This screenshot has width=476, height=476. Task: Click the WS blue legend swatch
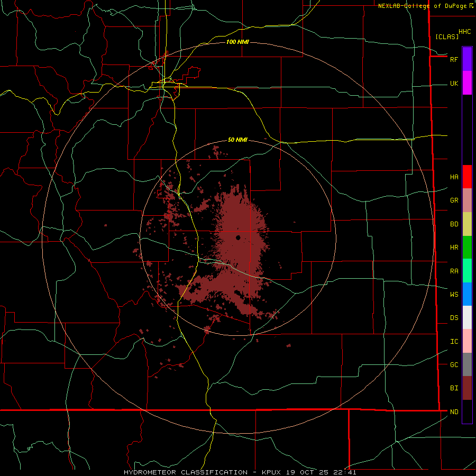[467, 294]
